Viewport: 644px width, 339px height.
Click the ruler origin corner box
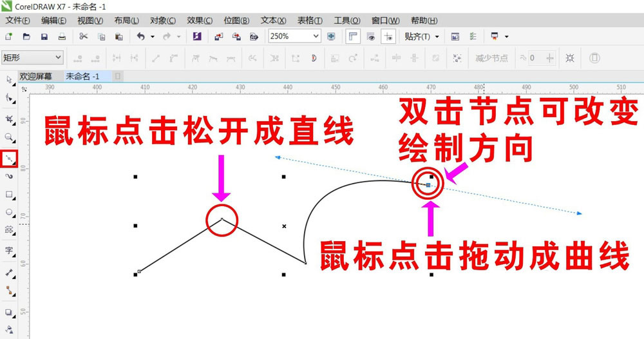click(x=24, y=89)
